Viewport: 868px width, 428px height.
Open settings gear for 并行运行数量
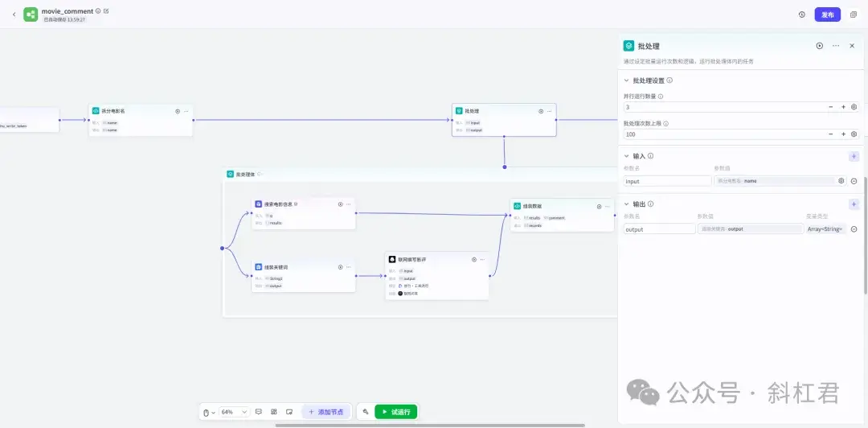(854, 107)
